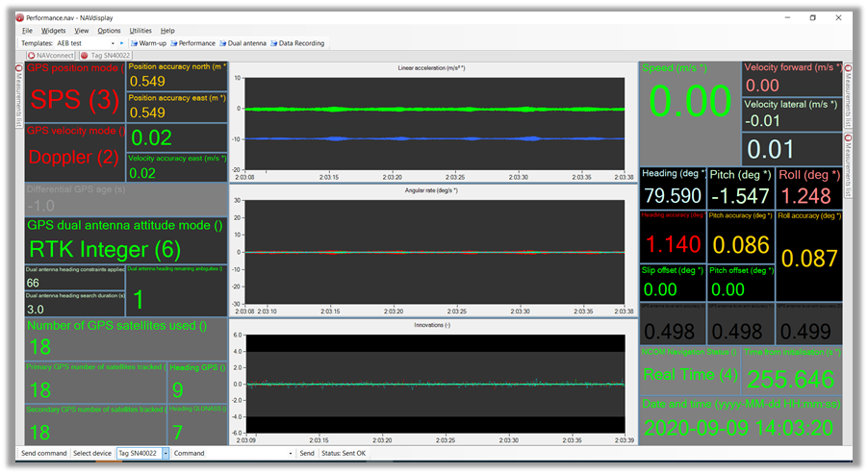
Task: Click Velocity accuracy east value 0.02
Action: coord(142,173)
